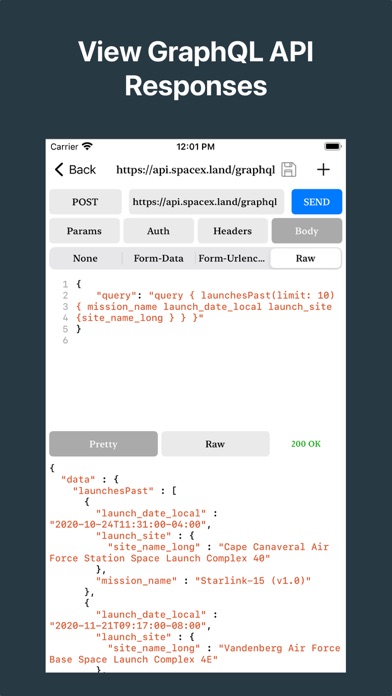Tap the "query" key in body editor
Screen dimensions: 392x696
pos(117,296)
